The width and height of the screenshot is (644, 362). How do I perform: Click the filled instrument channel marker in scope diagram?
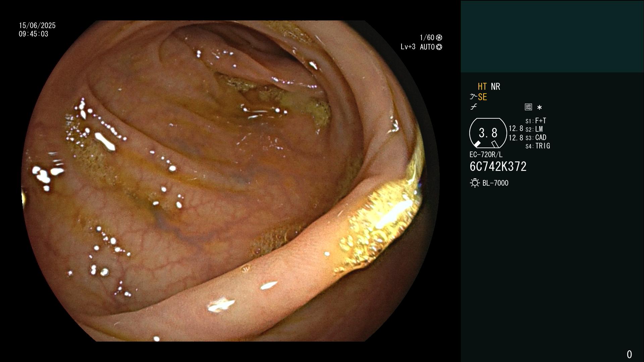477,144
